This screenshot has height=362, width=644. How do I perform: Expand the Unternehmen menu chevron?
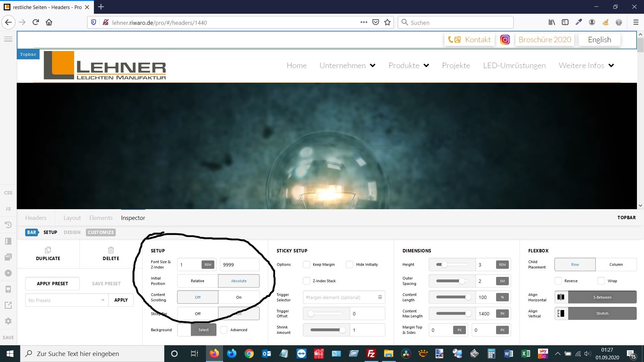[x=373, y=65]
